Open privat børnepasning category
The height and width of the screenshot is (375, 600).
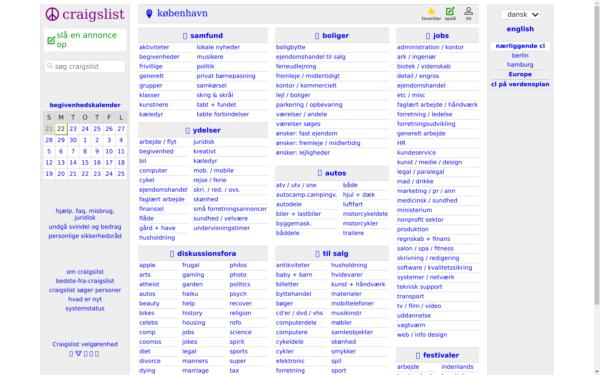tap(226, 76)
